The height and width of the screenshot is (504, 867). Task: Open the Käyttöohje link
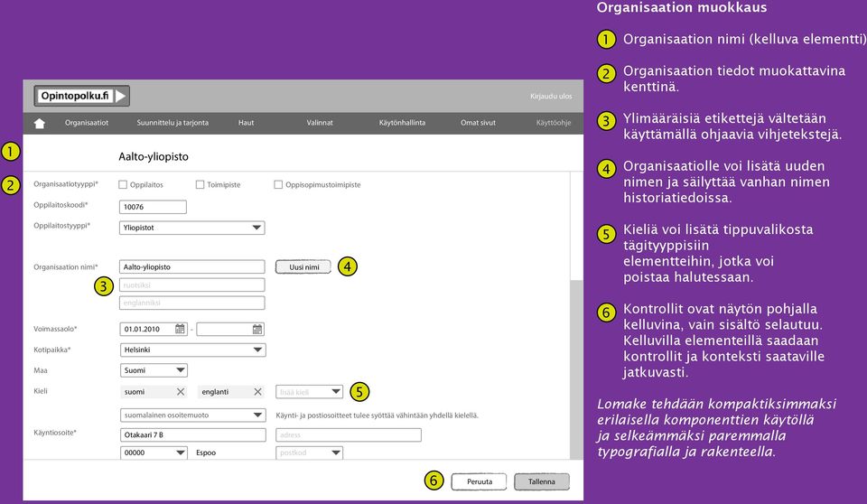pyautogui.click(x=554, y=123)
